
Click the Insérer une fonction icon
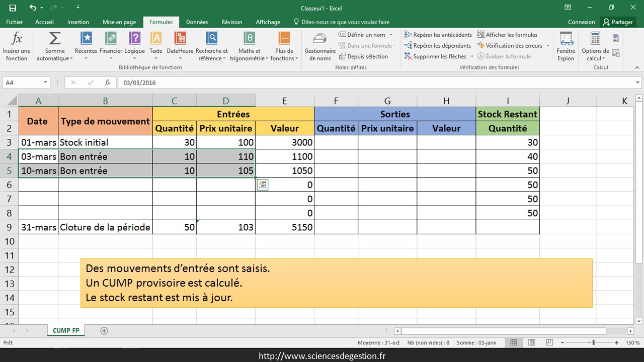point(17,46)
